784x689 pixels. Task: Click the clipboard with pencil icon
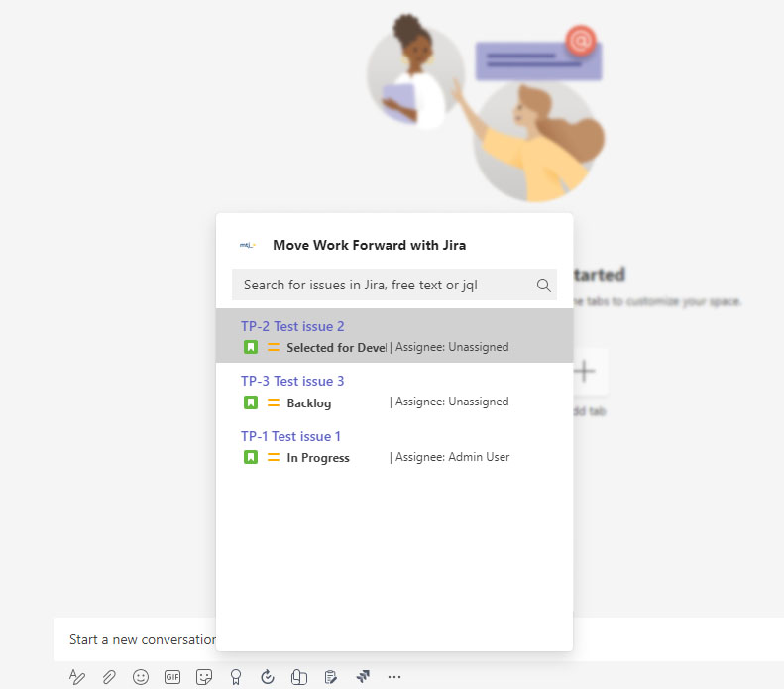point(331,677)
